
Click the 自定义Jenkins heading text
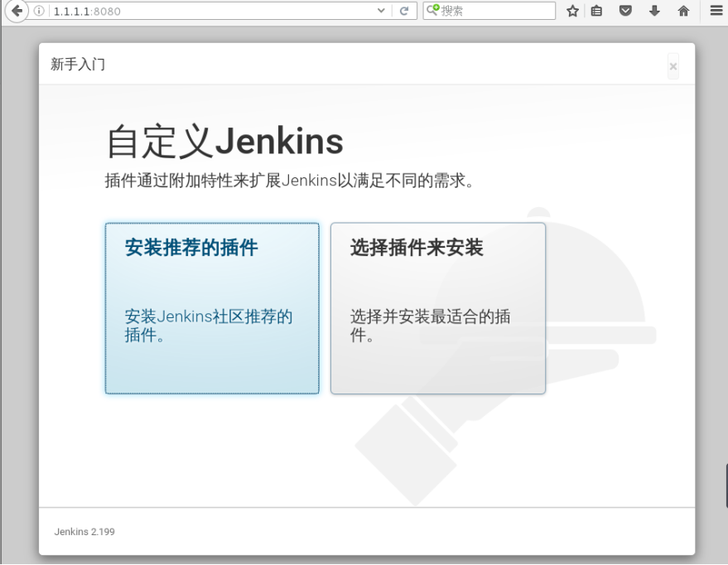pyautogui.click(x=224, y=139)
